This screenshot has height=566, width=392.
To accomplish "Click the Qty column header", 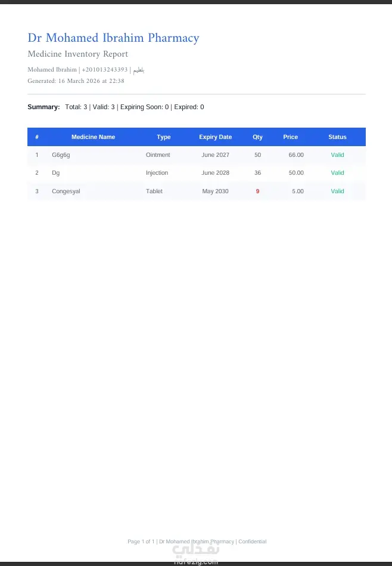I will pyautogui.click(x=257, y=137).
